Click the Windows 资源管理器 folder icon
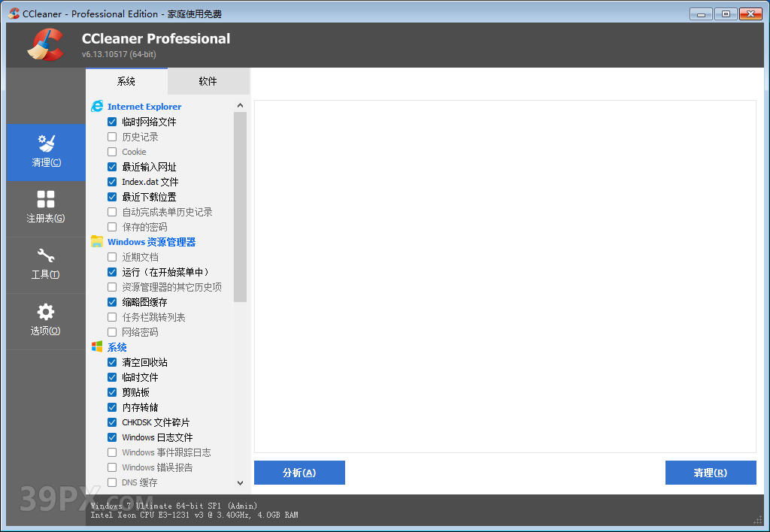Image resolution: width=770 pixels, height=532 pixels. [x=97, y=241]
